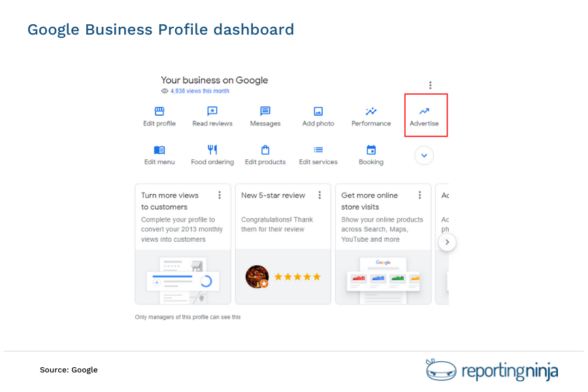Screen dimensions: 588x392
Task: Open the Messages chat icon
Action: (265, 111)
